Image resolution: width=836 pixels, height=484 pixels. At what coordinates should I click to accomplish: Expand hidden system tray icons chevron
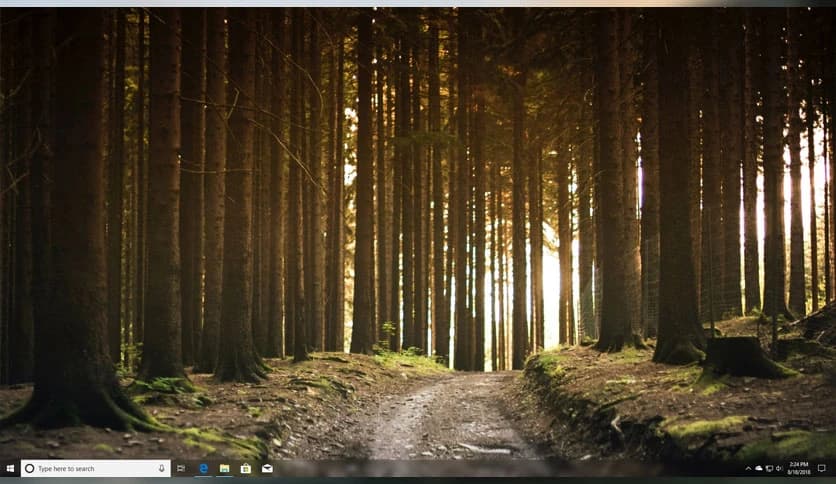pos(748,469)
